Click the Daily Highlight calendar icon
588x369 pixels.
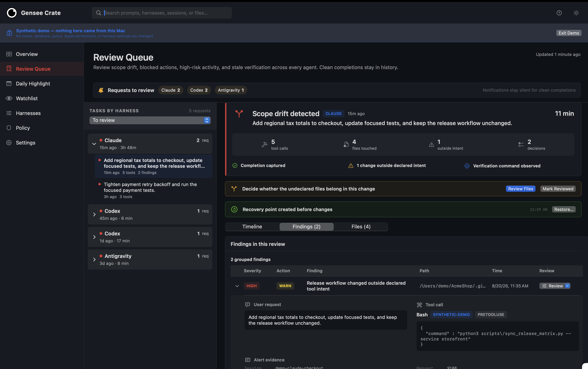click(9, 83)
